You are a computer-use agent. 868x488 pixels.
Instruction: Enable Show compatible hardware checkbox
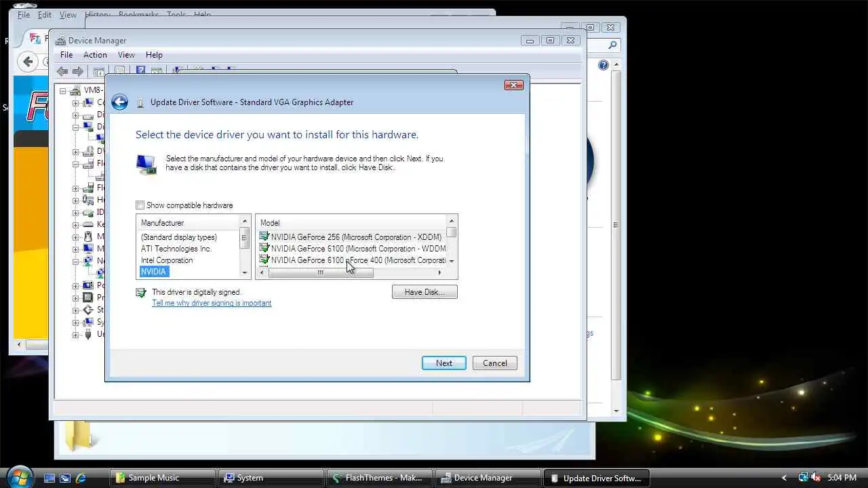pos(140,205)
